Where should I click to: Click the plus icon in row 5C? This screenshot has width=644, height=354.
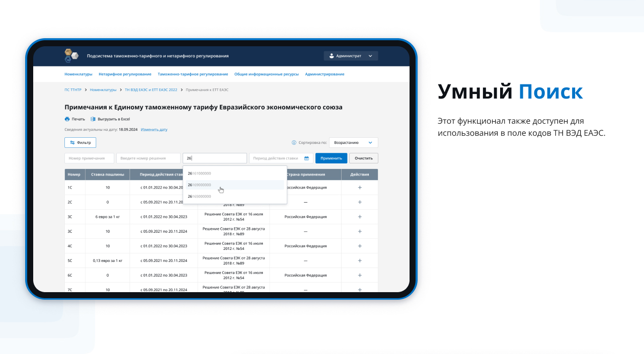click(360, 261)
